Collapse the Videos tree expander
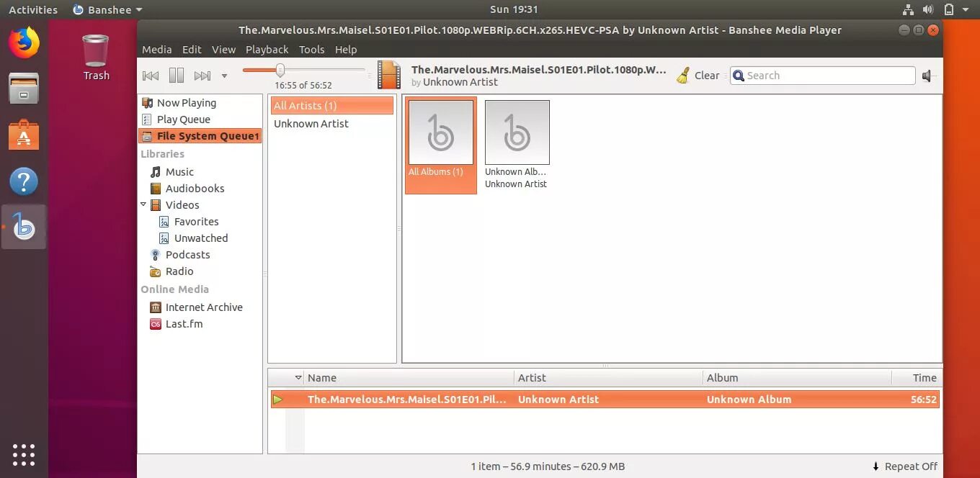Screen dimensions: 980x478 (144, 204)
